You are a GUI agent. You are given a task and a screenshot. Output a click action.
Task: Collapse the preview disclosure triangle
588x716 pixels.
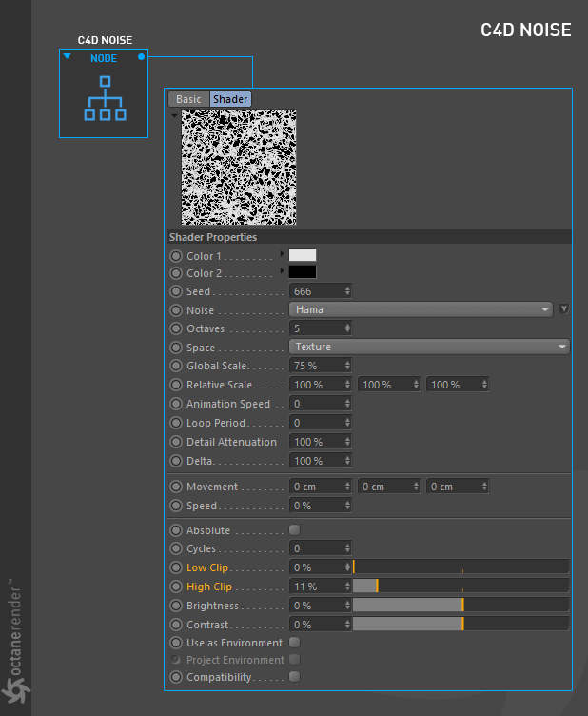174,115
